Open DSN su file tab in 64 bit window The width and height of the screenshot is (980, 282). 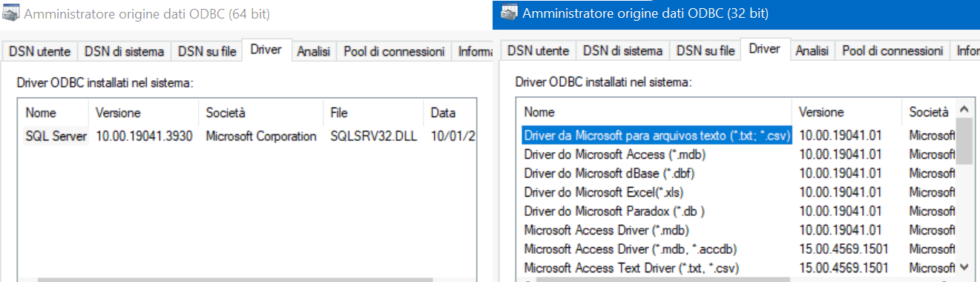(x=207, y=51)
